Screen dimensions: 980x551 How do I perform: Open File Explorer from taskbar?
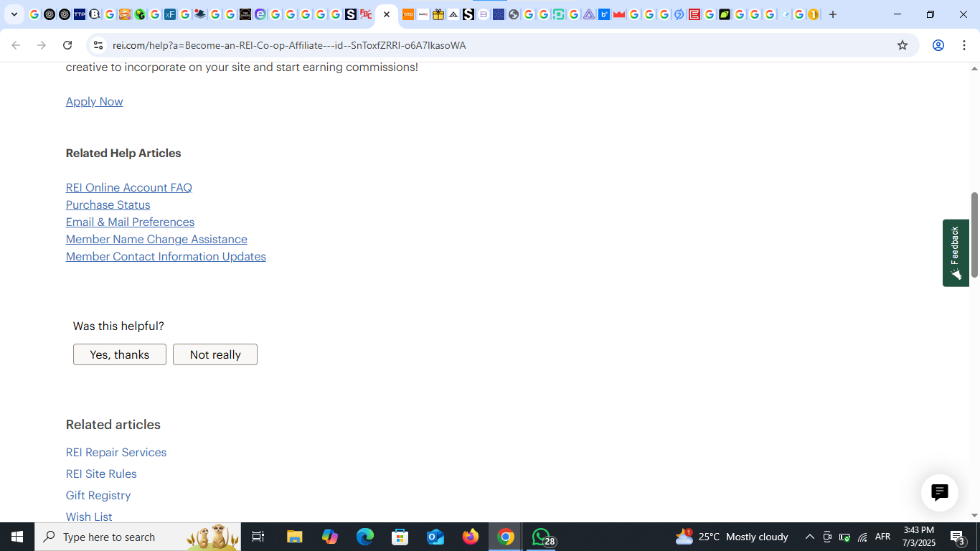tap(295, 537)
